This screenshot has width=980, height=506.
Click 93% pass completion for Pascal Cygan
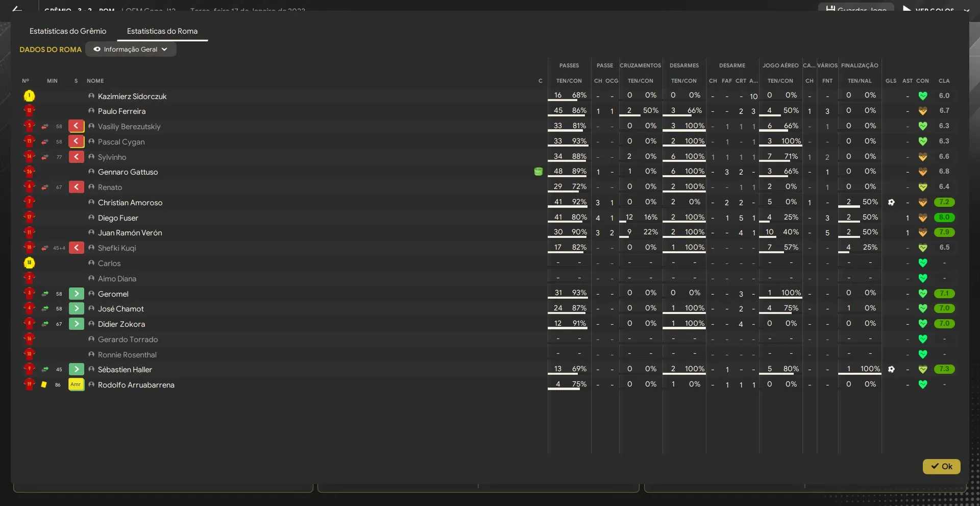579,141
